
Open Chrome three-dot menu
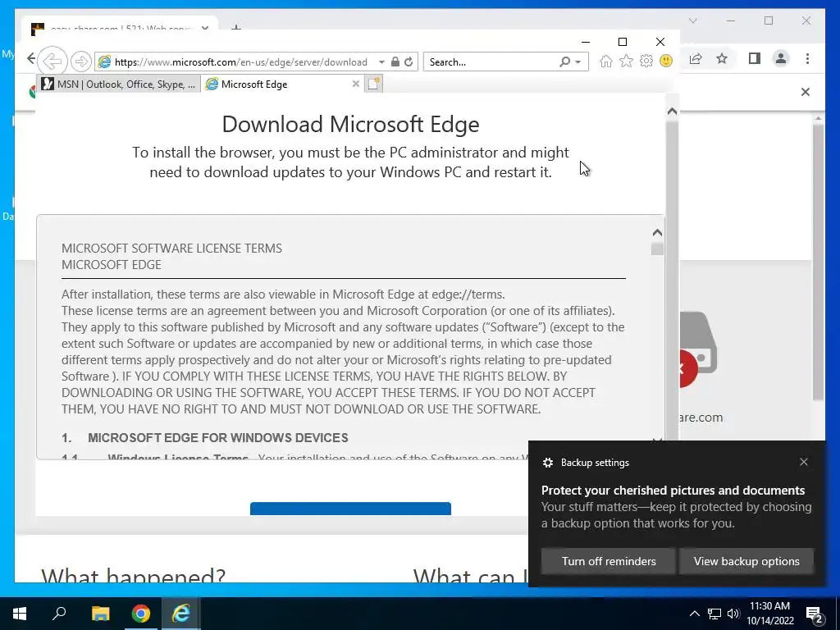[807, 58]
